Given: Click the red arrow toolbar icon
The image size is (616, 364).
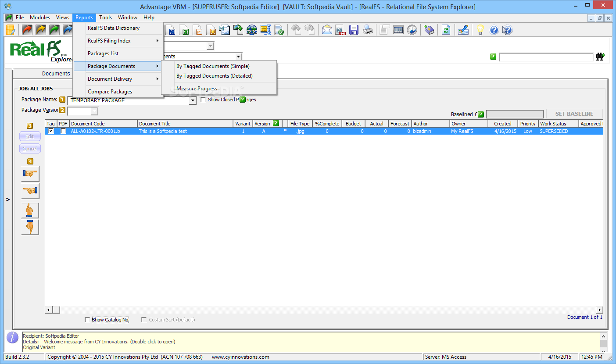Looking at the screenshot, I should click(27, 30).
